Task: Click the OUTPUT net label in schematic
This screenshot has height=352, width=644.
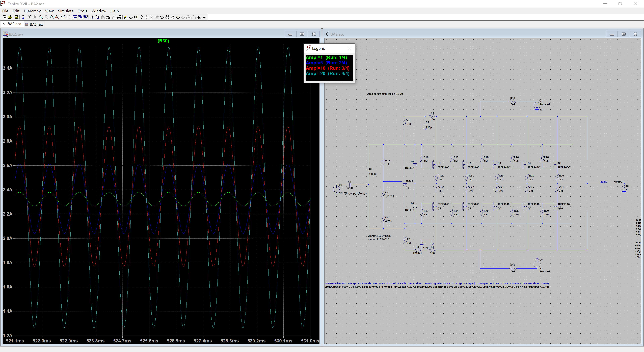Action: [619, 182]
